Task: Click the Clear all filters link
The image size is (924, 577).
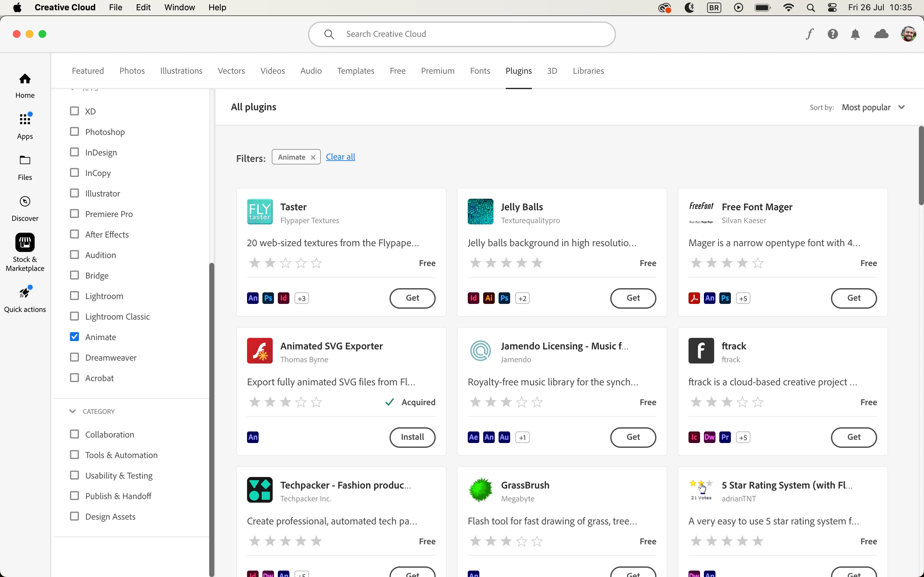Action: click(340, 157)
